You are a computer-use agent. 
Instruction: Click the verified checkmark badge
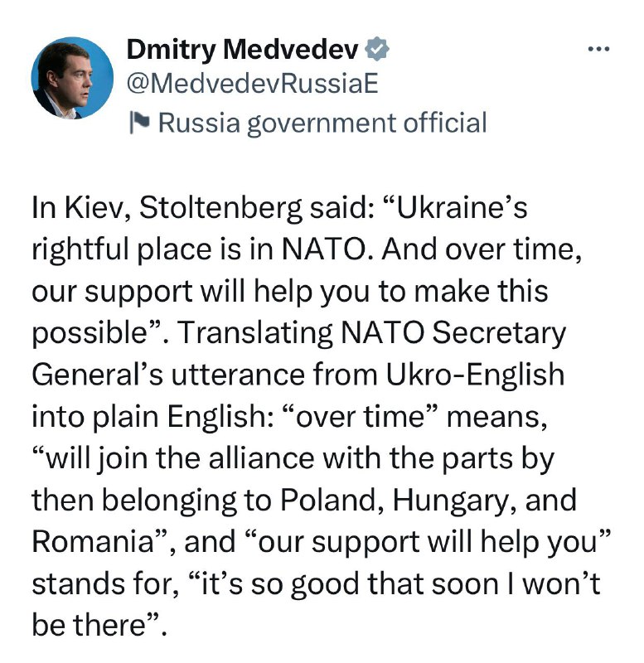(x=377, y=50)
